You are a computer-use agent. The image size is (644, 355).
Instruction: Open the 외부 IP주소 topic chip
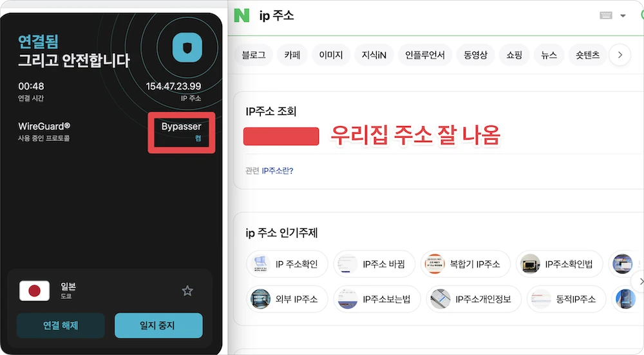[x=287, y=299]
